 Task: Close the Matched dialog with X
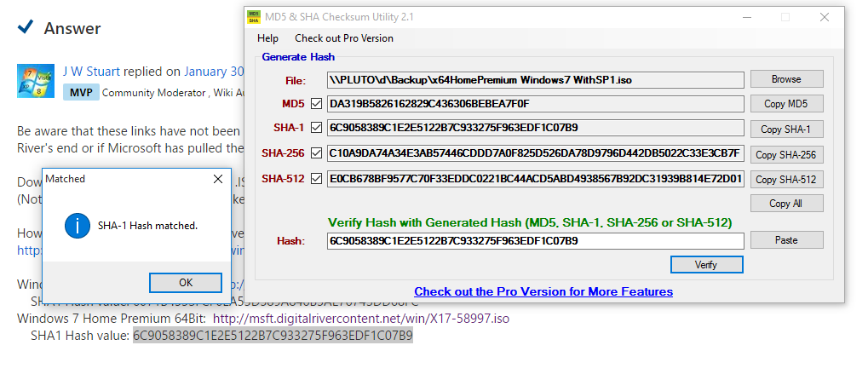[217, 179]
